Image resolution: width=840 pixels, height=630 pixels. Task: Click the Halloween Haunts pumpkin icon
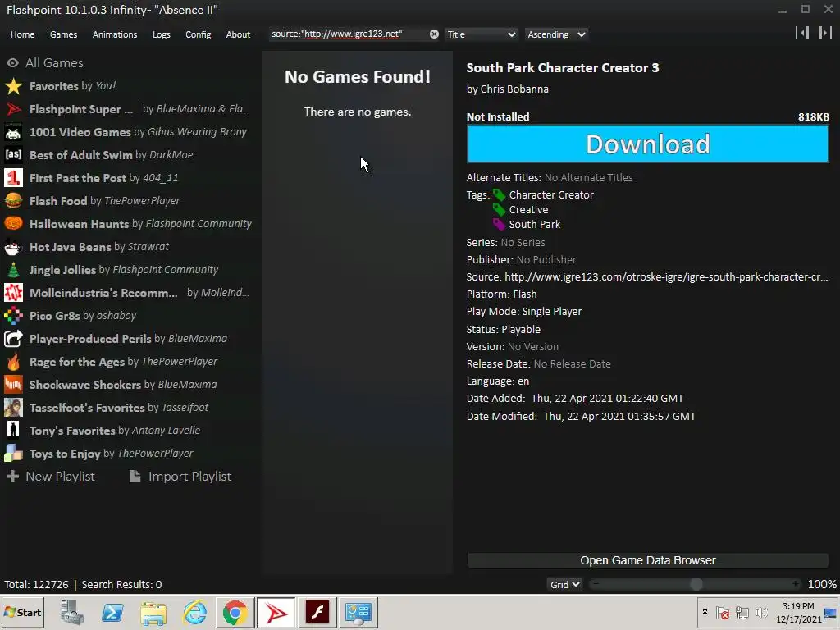coord(13,224)
